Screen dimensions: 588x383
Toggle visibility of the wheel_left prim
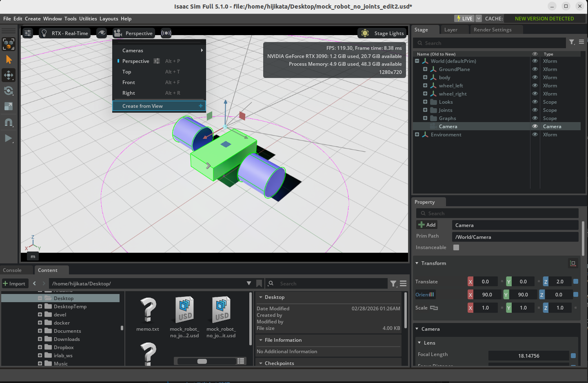535,85
